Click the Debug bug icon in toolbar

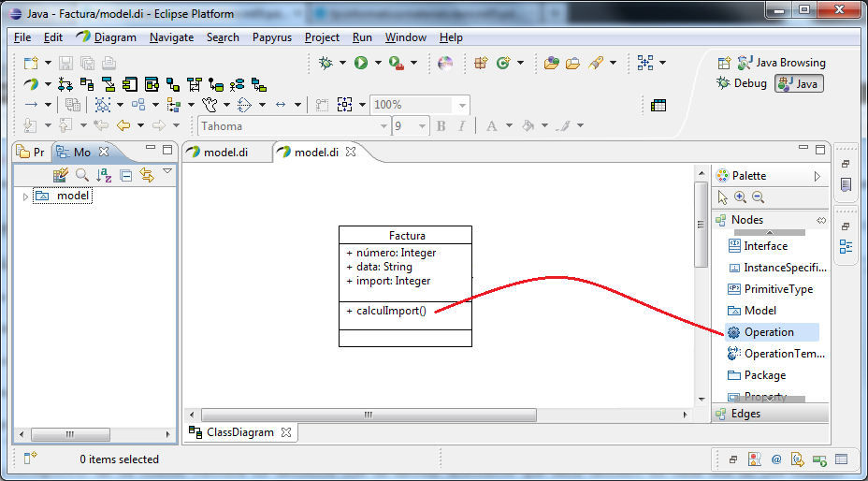pyautogui.click(x=325, y=63)
